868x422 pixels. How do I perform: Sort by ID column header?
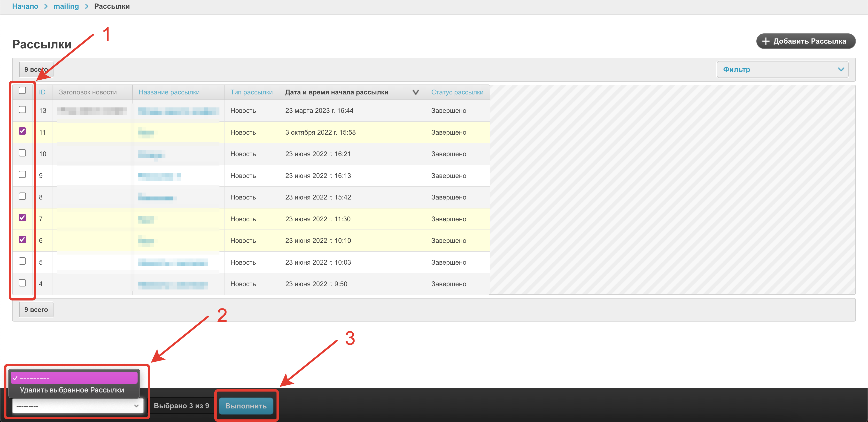pyautogui.click(x=42, y=92)
